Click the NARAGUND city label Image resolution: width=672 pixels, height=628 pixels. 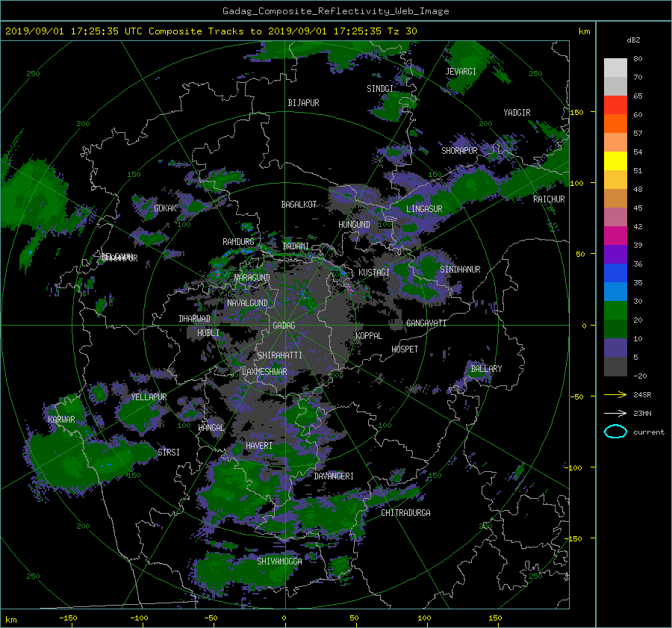pos(252,278)
